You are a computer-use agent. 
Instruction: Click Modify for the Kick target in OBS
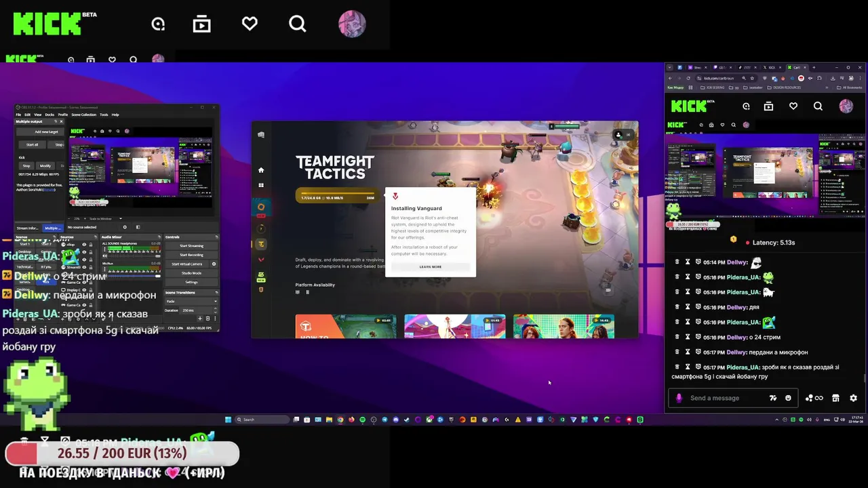pos(45,165)
